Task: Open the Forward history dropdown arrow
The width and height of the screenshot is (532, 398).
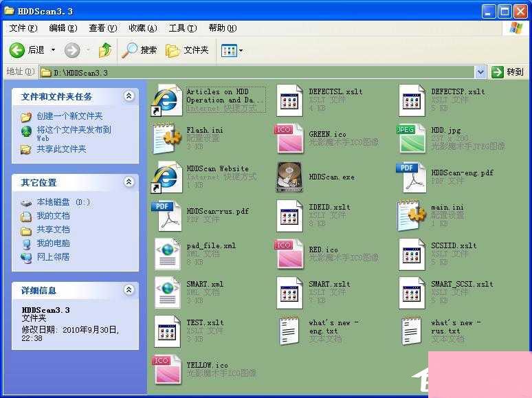Action: [88, 50]
